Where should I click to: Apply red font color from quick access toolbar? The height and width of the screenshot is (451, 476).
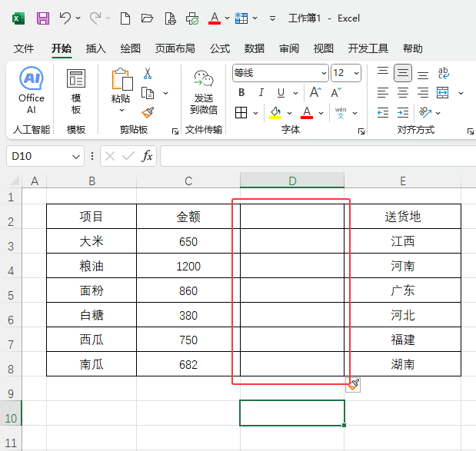point(215,18)
